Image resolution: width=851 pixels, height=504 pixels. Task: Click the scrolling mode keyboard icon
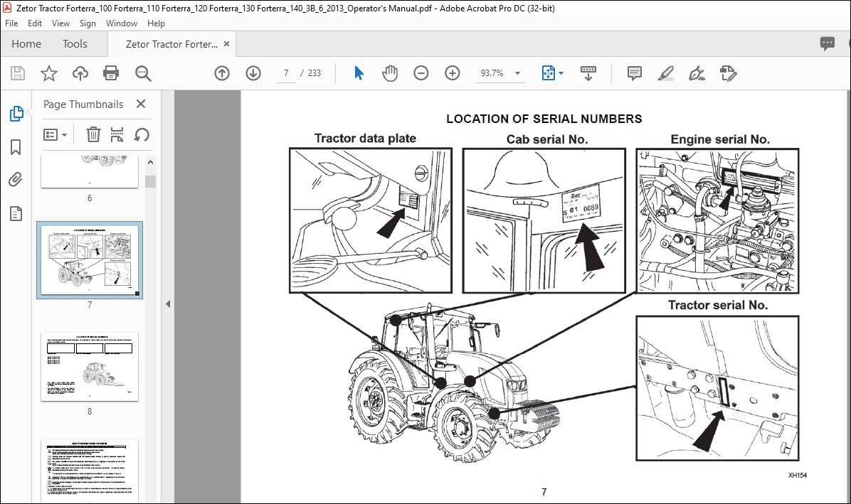pos(588,73)
